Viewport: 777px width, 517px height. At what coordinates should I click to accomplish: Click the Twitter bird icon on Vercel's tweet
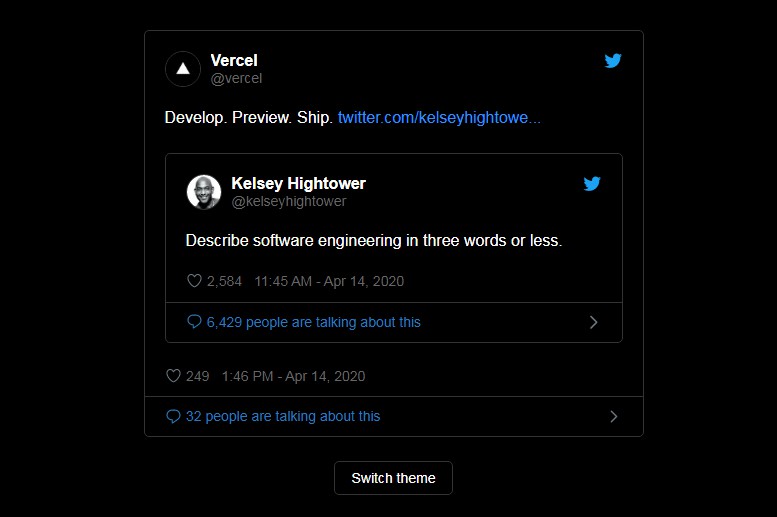[x=613, y=61]
